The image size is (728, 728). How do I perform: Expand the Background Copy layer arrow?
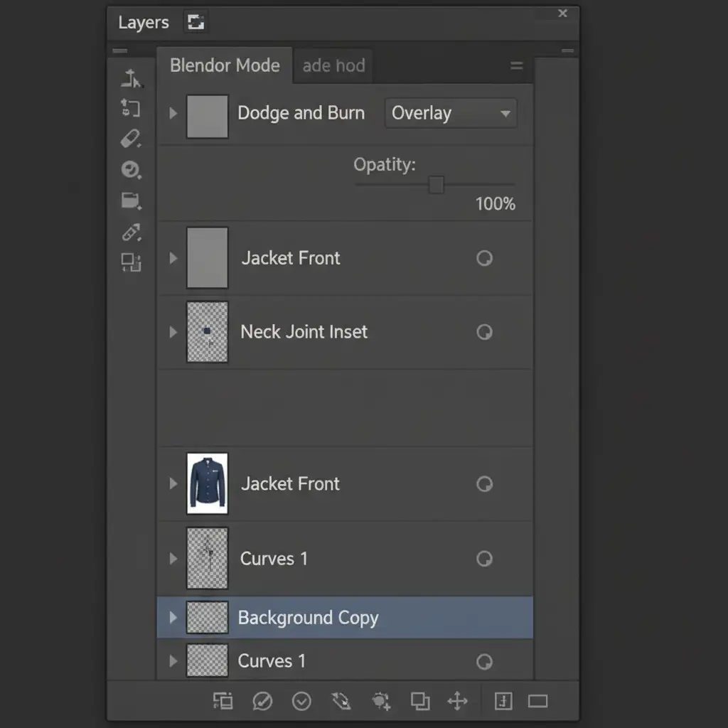173,617
